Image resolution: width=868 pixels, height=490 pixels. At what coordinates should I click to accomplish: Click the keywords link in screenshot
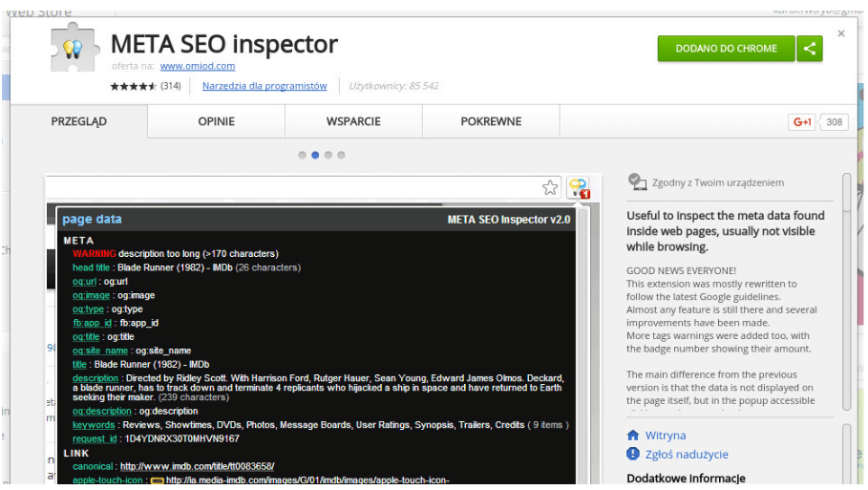tap(94, 425)
